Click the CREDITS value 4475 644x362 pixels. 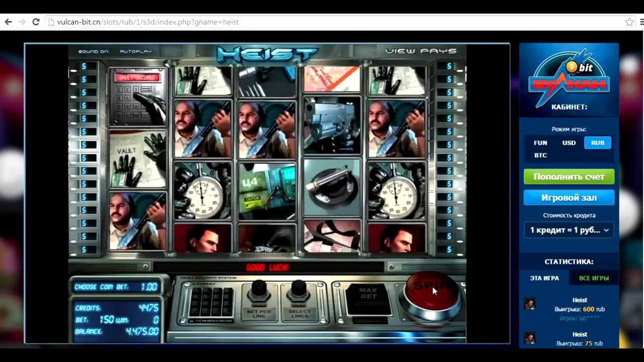tap(148, 308)
